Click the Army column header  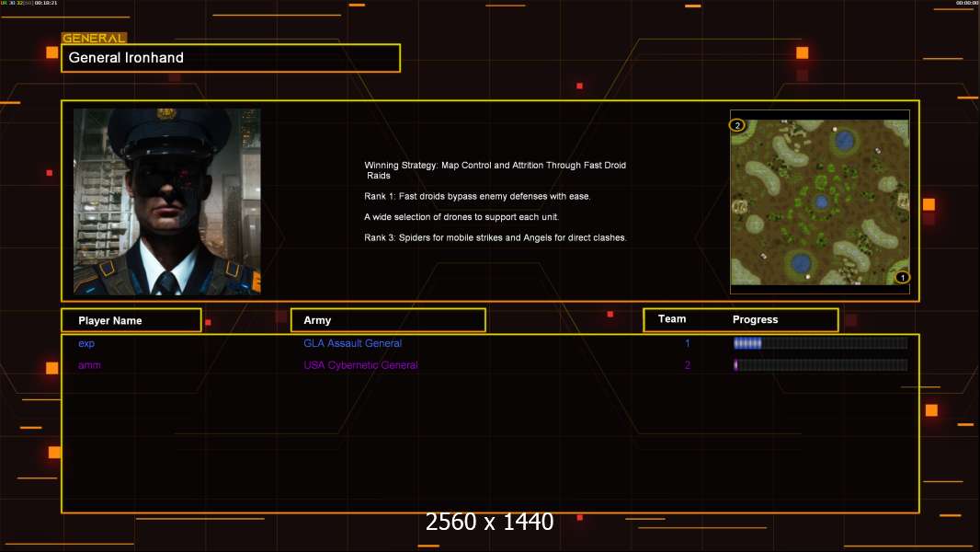(x=388, y=320)
